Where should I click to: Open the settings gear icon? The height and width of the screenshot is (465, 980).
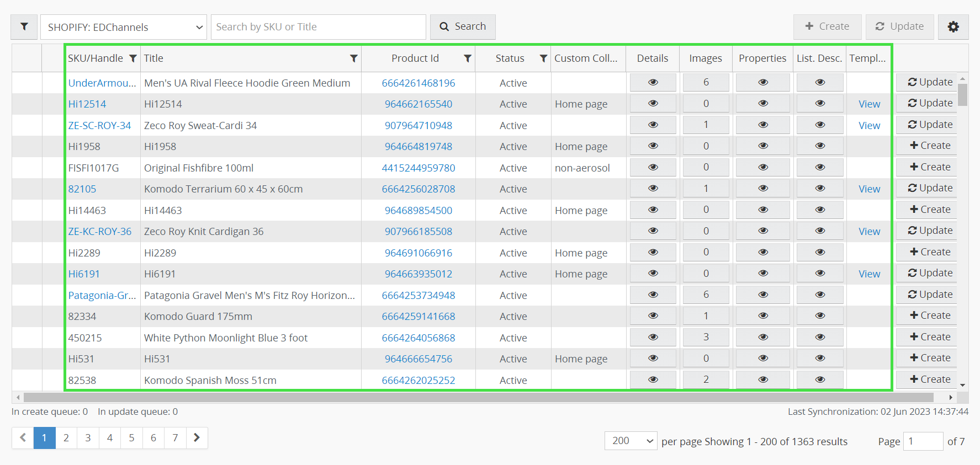pos(953,27)
